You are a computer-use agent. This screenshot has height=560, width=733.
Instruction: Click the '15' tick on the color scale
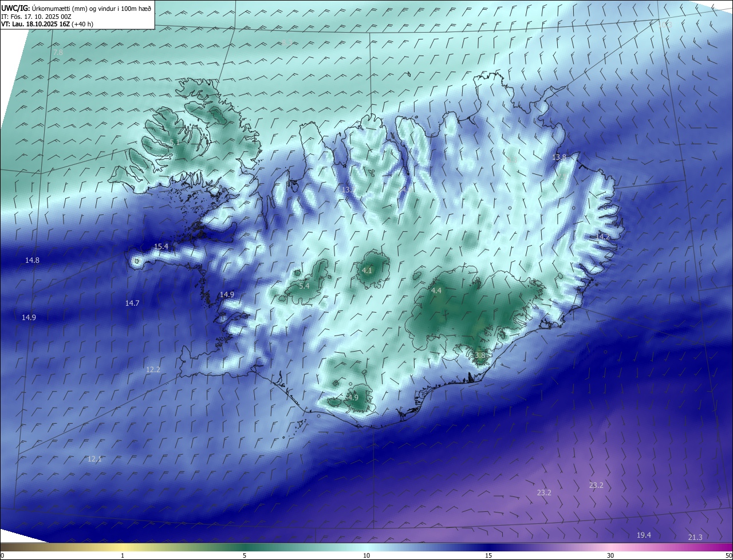[488, 556]
